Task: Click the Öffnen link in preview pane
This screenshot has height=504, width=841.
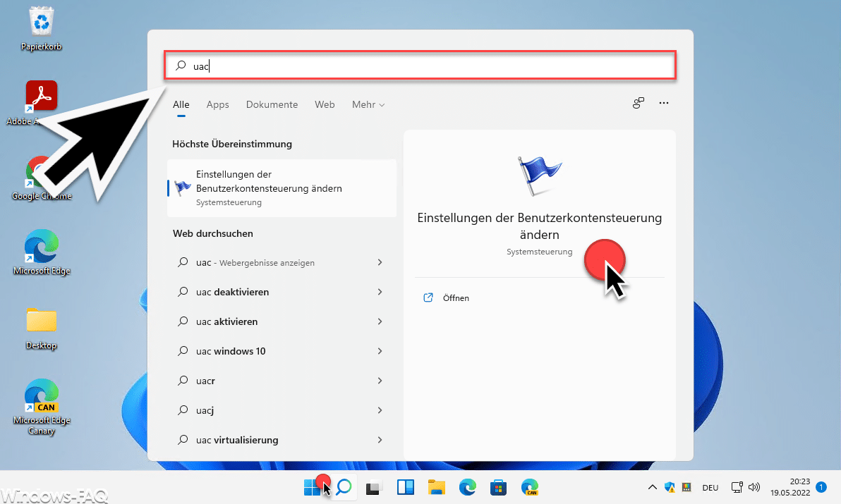Action: 456,297
